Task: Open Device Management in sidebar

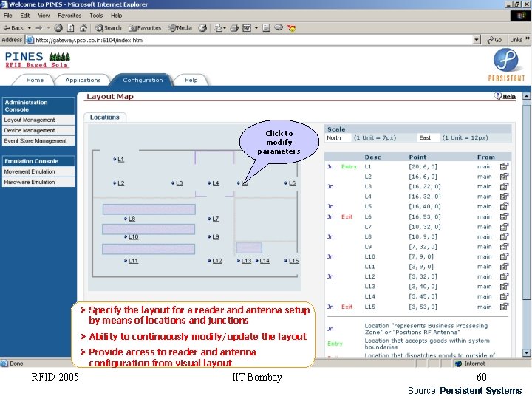Action: [38, 130]
